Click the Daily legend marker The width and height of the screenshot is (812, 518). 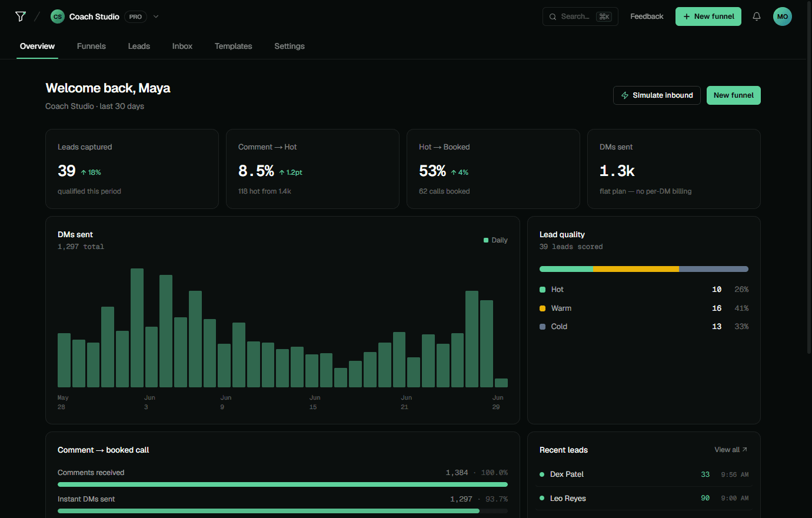click(x=486, y=240)
